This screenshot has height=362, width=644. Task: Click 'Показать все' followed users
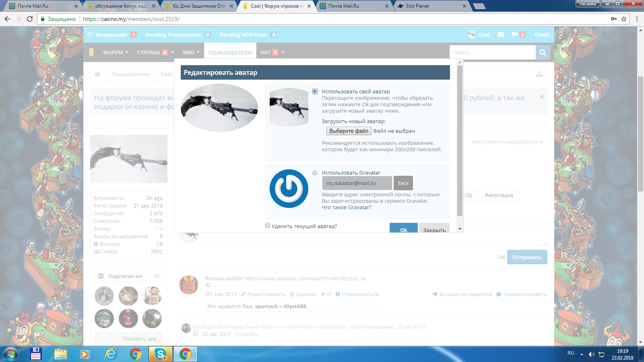(139, 339)
